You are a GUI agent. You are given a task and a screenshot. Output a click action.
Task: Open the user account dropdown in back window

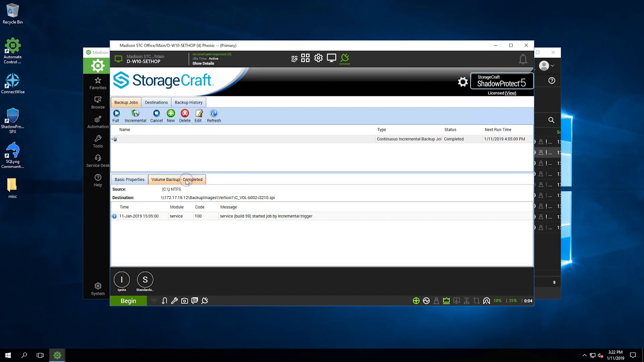coord(546,65)
